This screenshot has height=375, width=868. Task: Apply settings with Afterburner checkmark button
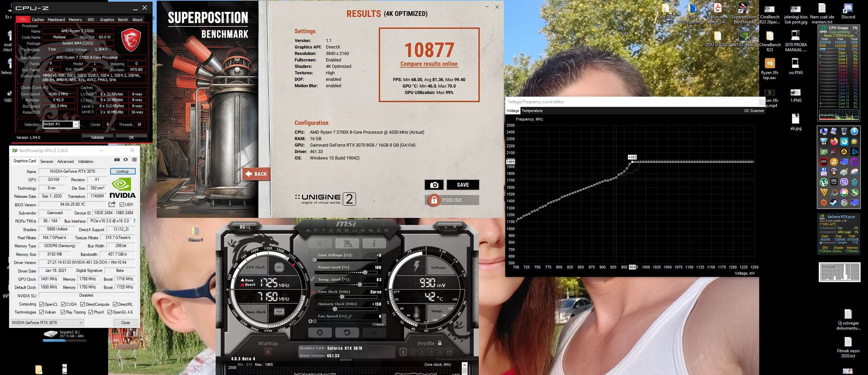coord(374,332)
